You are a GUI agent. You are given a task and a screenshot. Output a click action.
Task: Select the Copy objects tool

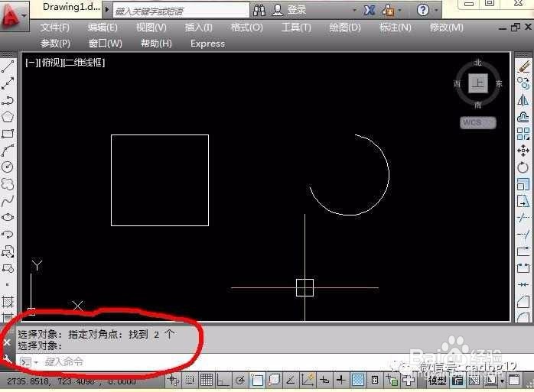[523, 83]
